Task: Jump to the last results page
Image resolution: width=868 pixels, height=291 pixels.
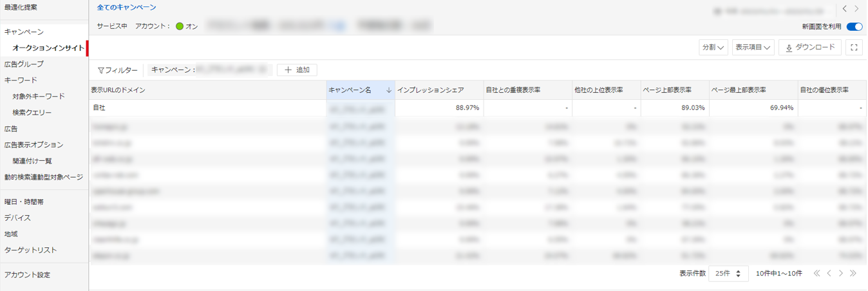Action: tap(853, 274)
